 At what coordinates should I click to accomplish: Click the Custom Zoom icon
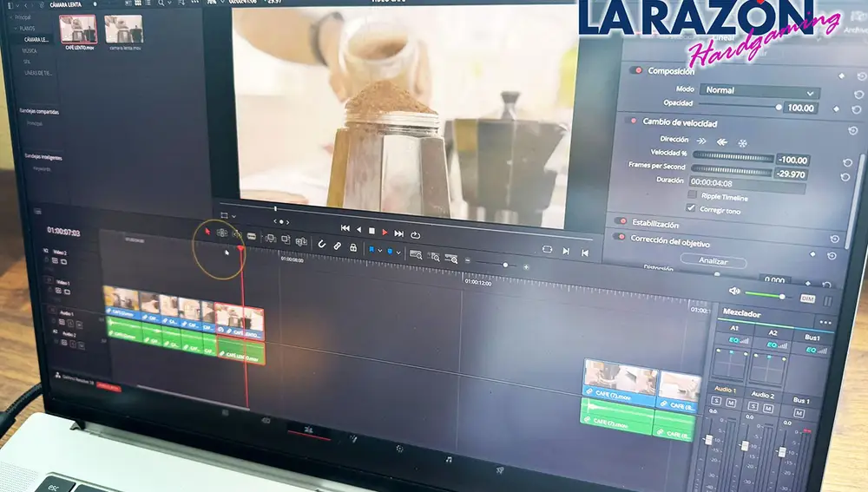pos(451,259)
